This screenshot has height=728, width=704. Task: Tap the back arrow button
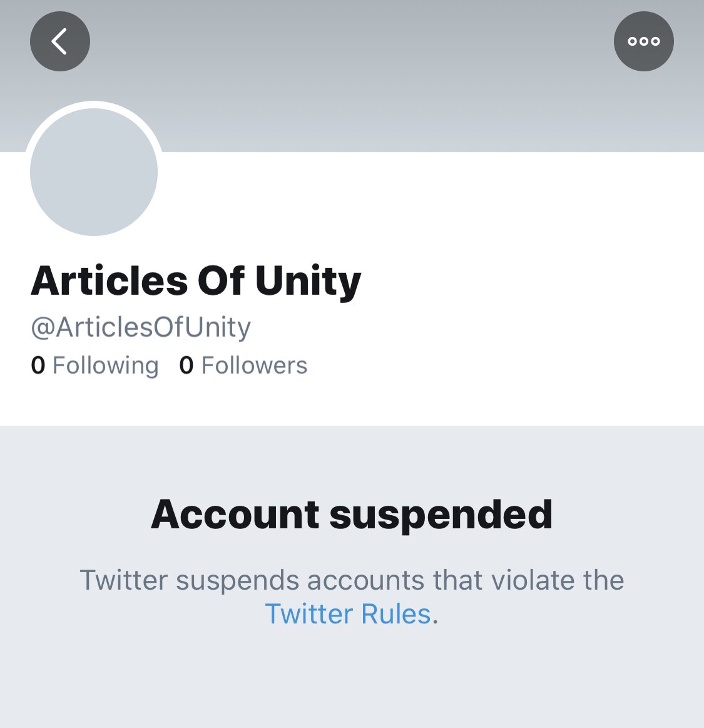coord(60,41)
